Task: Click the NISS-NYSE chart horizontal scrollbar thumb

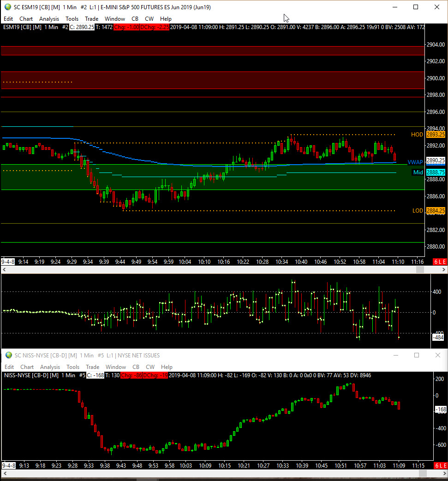Action: pos(422,474)
